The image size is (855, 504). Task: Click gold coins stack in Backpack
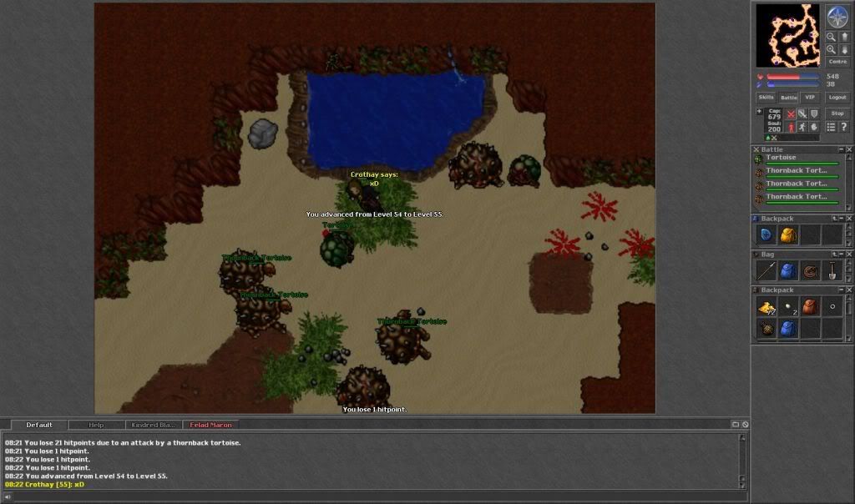click(766, 307)
